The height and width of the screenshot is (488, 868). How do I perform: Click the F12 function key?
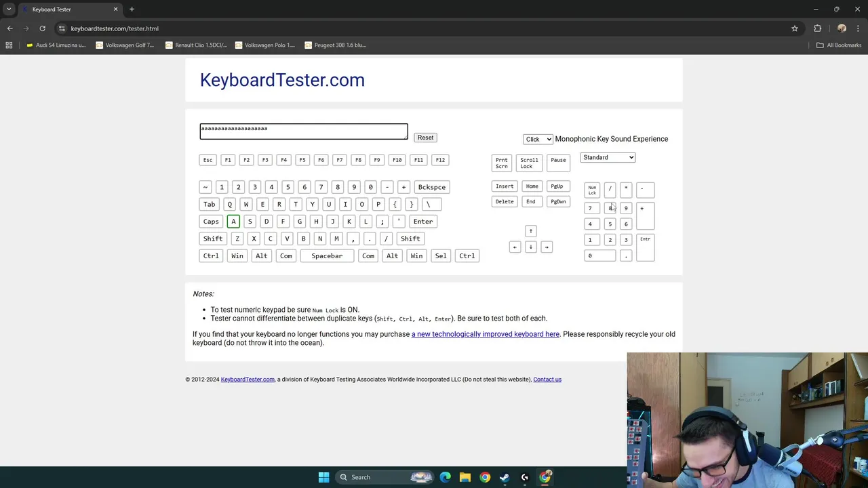440,160
